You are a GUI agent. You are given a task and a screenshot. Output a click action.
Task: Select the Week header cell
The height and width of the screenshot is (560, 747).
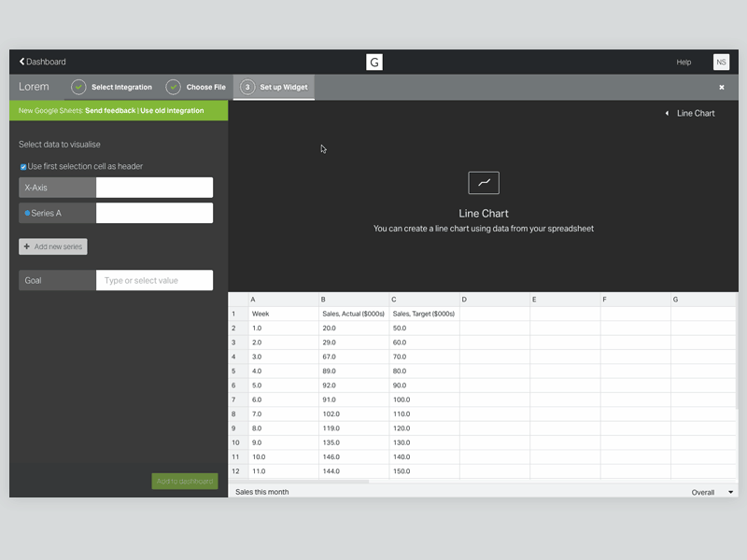(284, 314)
